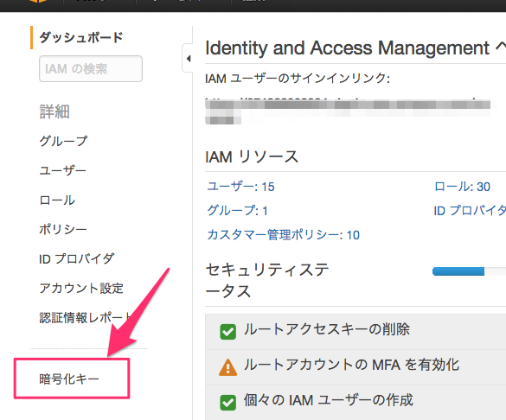
Task: Click the 詳細 sidebar heading
Action: pos(54,111)
